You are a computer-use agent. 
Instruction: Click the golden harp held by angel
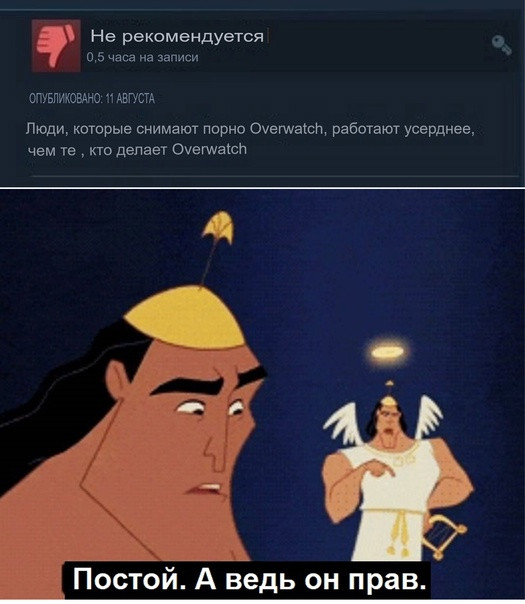443,537
